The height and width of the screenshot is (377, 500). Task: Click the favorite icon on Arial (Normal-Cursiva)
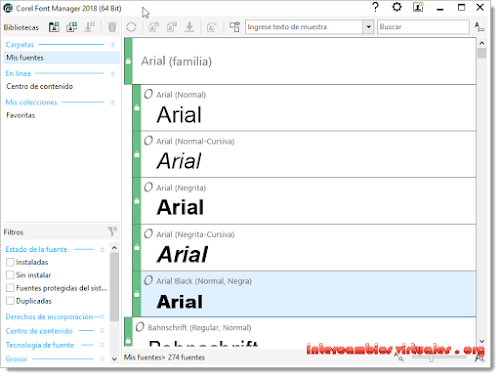[148, 141]
